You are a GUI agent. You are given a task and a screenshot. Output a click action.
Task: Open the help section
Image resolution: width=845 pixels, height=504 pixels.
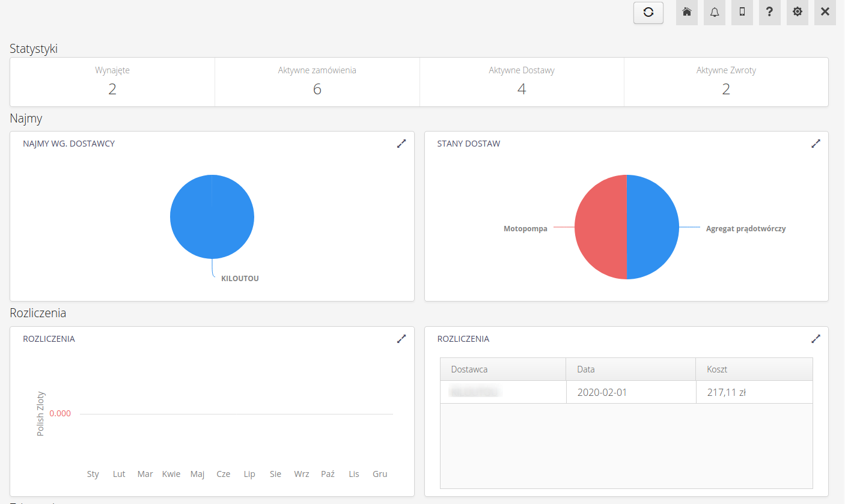click(769, 12)
